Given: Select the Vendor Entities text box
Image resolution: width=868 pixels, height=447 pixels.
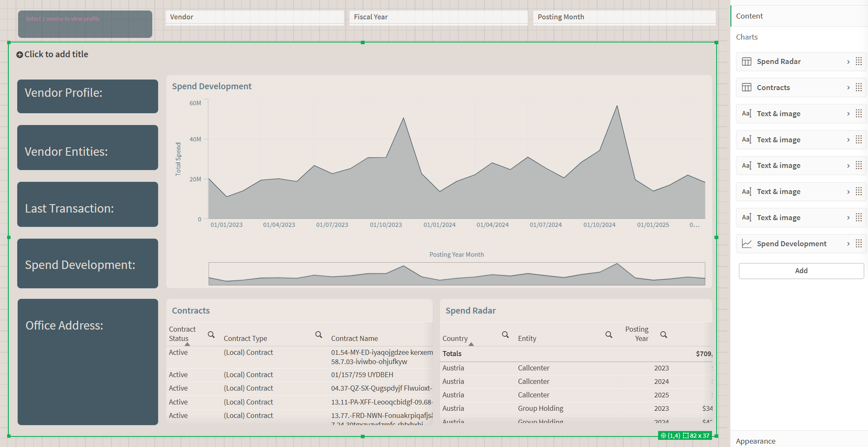Looking at the screenshot, I should [x=87, y=148].
